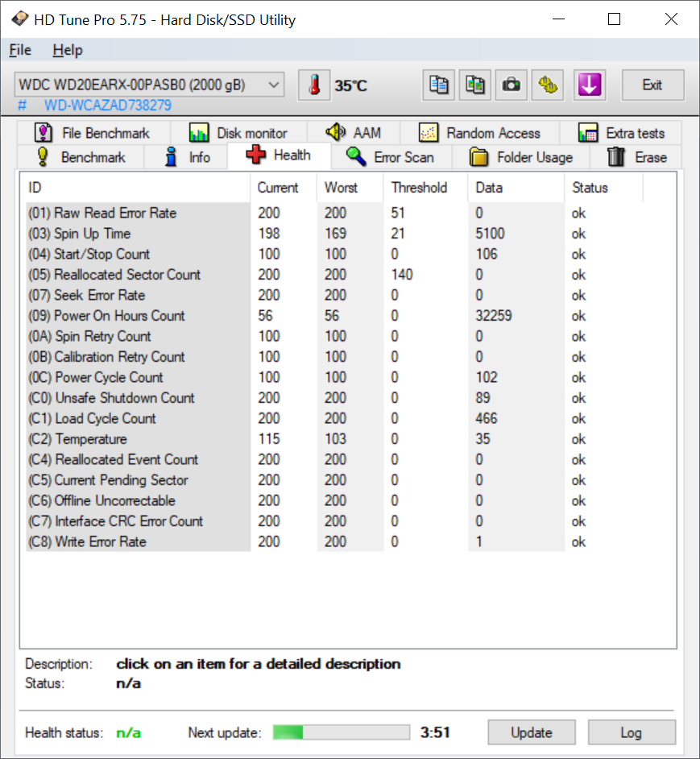Click the thermometer temperature icon

click(314, 85)
